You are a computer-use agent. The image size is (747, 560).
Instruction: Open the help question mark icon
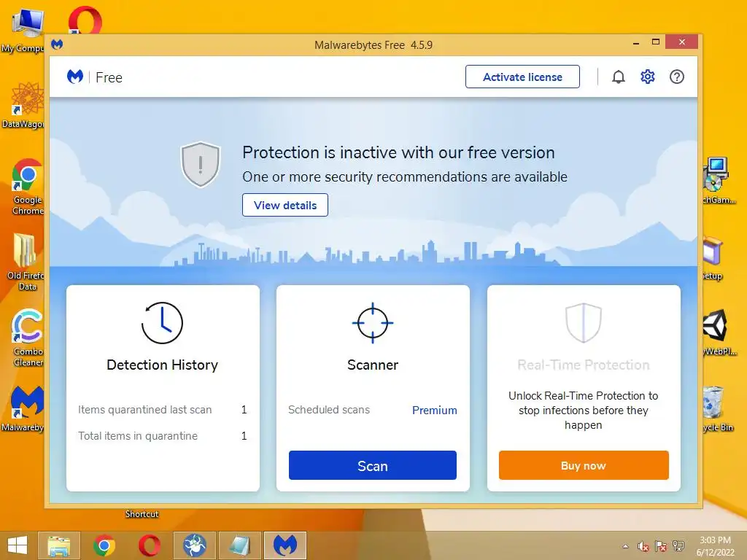click(x=676, y=77)
